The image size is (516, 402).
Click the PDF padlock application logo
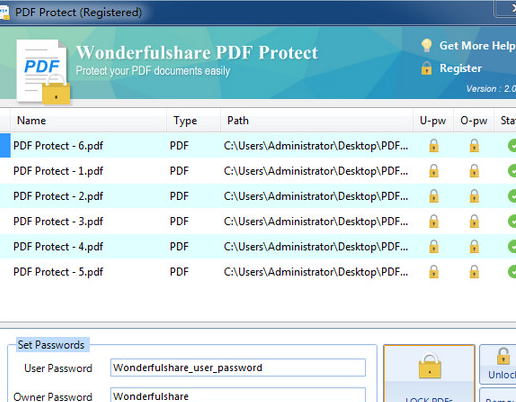tap(43, 72)
